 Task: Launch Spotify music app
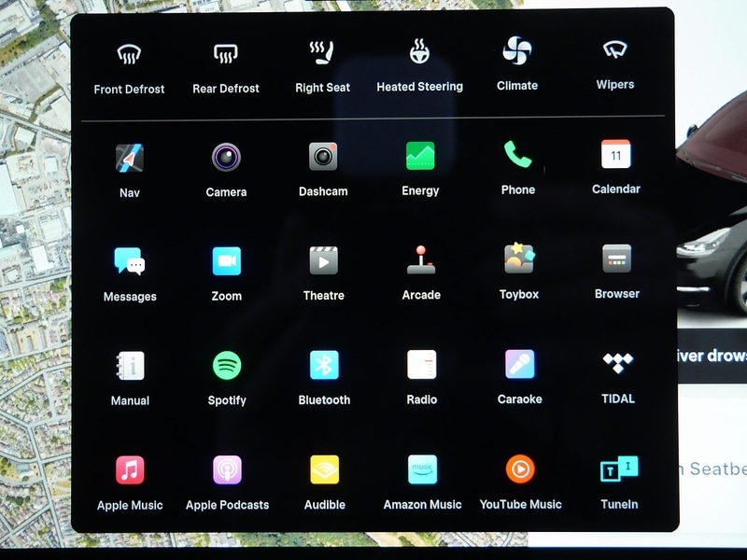pyautogui.click(x=226, y=365)
